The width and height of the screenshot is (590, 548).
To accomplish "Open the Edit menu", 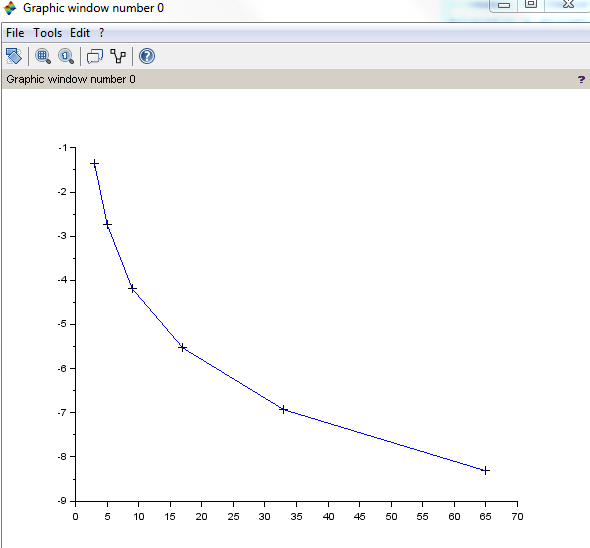I will [80, 33].
